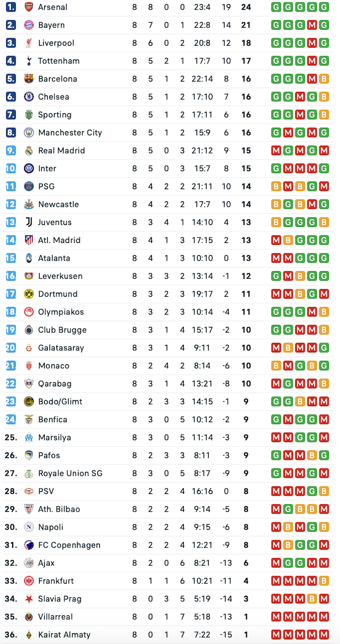
Task: Click the Dortmund club crest icon
Action: point(29,294)
